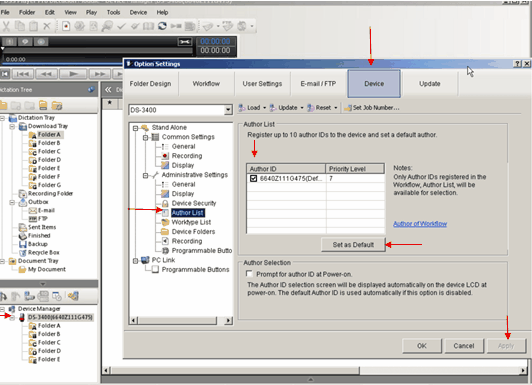This screenshot has height=385, width=532.
Task: Click the Set Job Number toolbar item
Action: 372,108
